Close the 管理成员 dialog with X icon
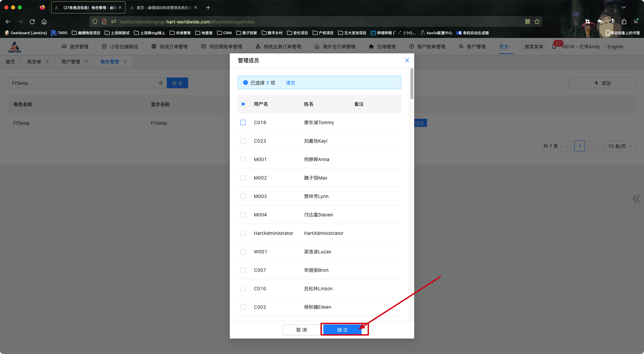The width and height of the screenshot is (644, 354). pos(407,60)
